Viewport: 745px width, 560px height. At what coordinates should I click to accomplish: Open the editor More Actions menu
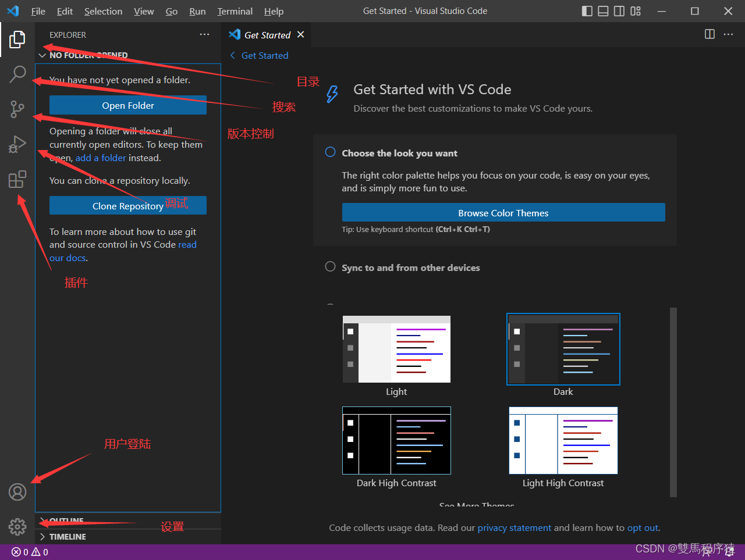(x=728, y=34)
